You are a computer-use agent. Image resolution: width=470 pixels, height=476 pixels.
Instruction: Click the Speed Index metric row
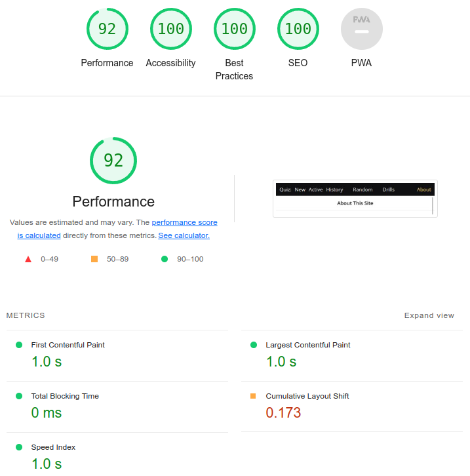pyautogui.click(x=53, y=447)
